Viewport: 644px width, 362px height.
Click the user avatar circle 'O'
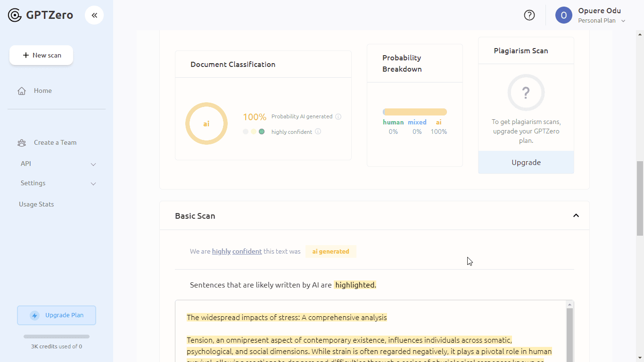coord(564,15)
